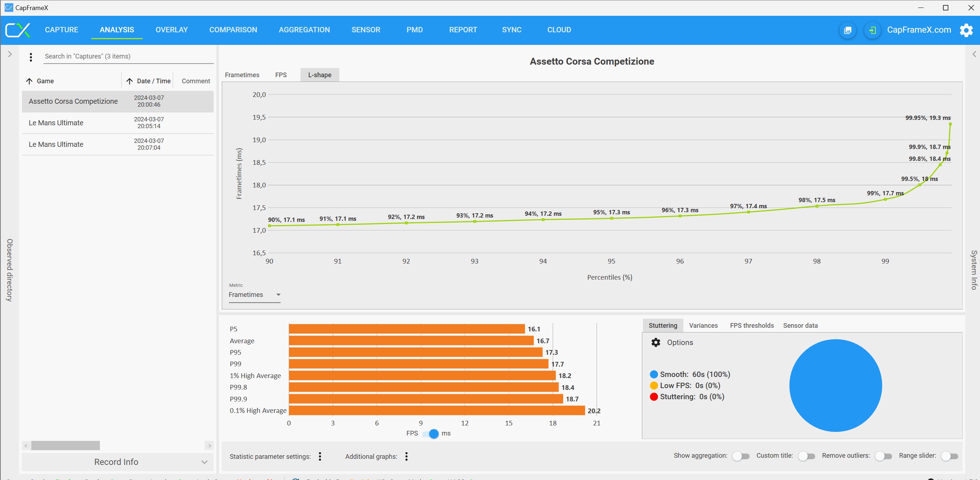This screenshot has height=480, width=980.
Task: Visit the CapFrameX.com link
Action: click(919, 30)
